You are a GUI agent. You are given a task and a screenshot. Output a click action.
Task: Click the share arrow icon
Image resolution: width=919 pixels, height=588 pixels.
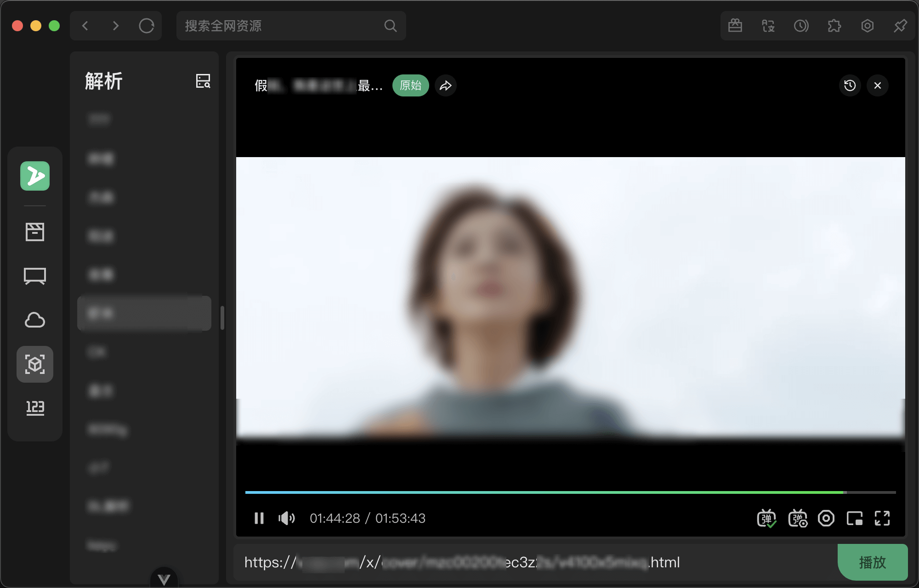point(446,85)
